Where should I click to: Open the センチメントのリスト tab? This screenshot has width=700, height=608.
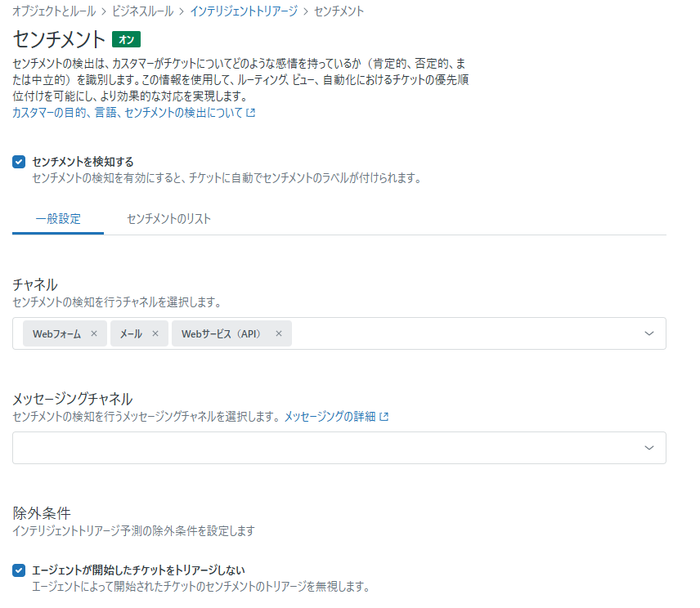(168, 219)
